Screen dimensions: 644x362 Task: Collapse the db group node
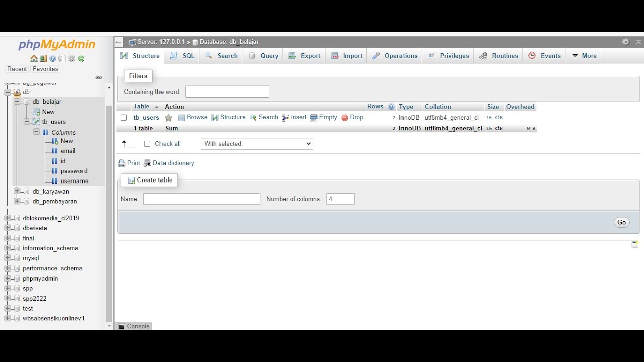(x=8, y=92)
